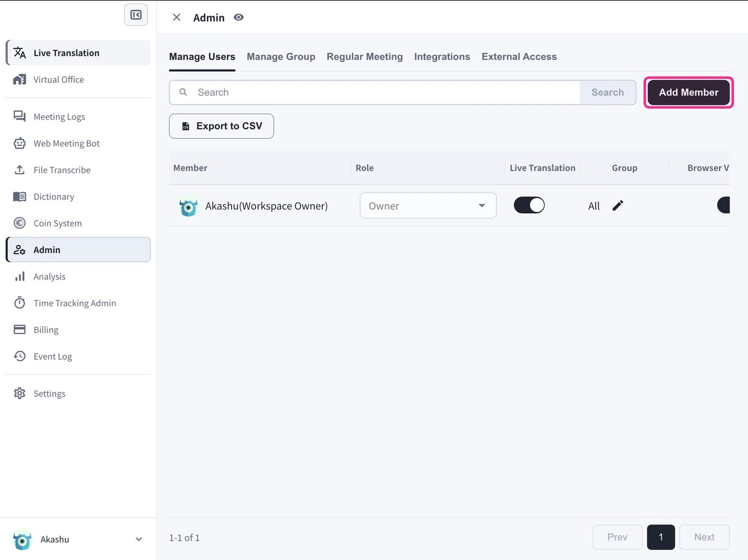Image resolution: width=748 pixels, height=560 pixels.
Task: Switch to the Manage Users tab
Action: pos(202,57)
